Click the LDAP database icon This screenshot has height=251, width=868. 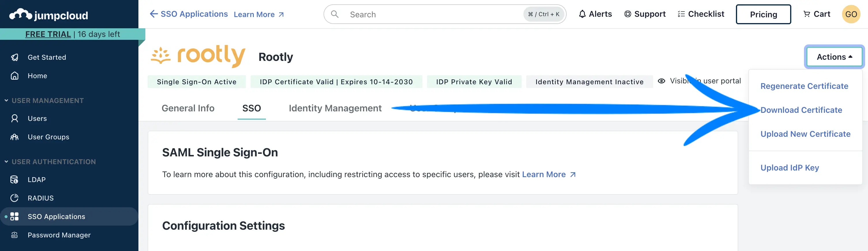(x=14, y=179)
